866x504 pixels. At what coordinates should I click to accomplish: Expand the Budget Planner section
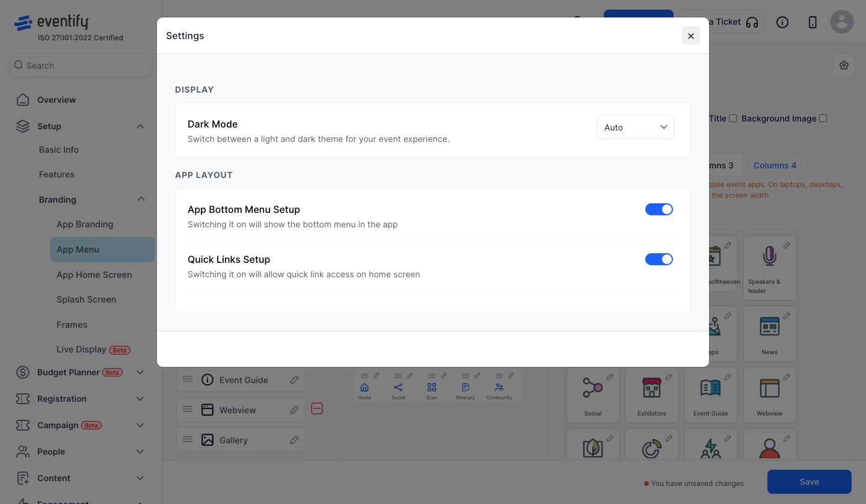pyautogui.click(x=140, y=372)
